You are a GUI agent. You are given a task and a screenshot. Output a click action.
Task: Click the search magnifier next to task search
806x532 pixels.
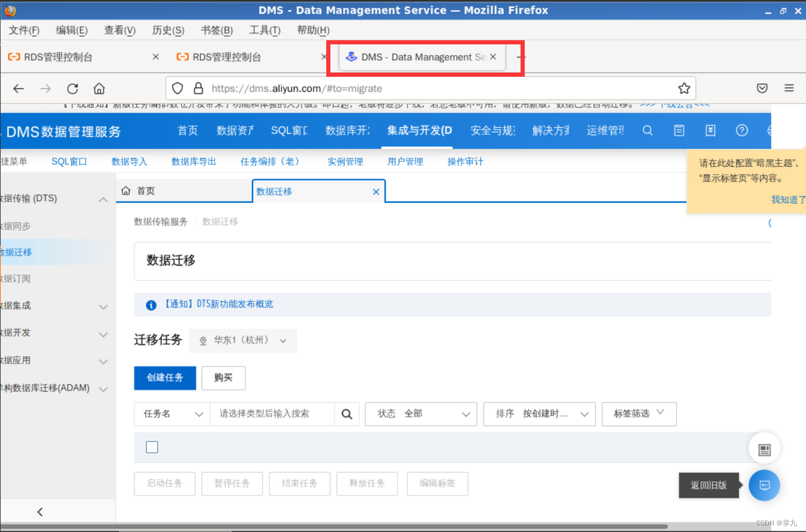pyautogui.click(x=347, y=414)
